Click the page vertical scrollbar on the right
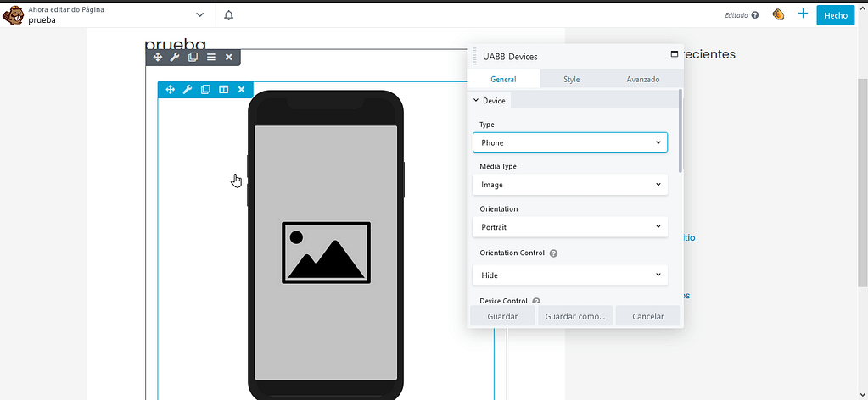868x400 pixels. (862, 182)
